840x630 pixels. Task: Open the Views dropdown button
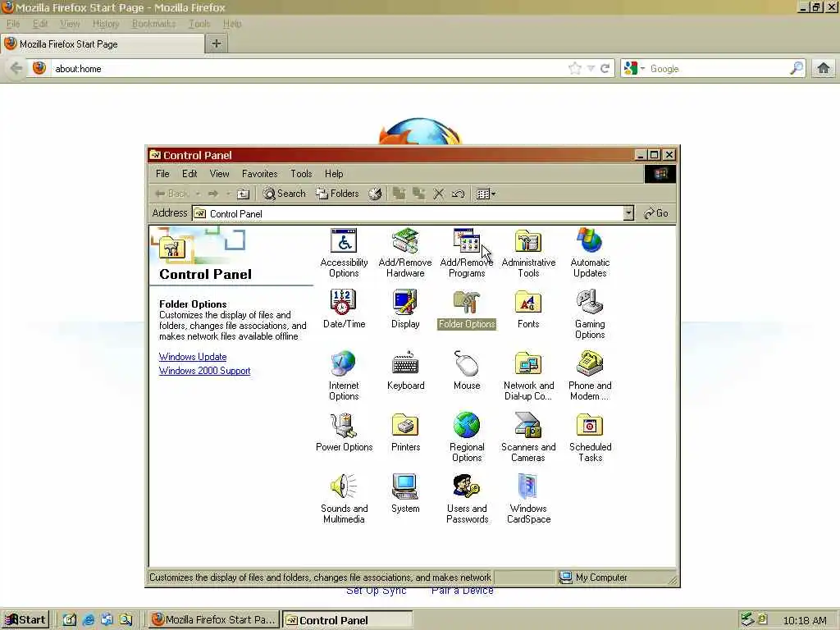486,194
